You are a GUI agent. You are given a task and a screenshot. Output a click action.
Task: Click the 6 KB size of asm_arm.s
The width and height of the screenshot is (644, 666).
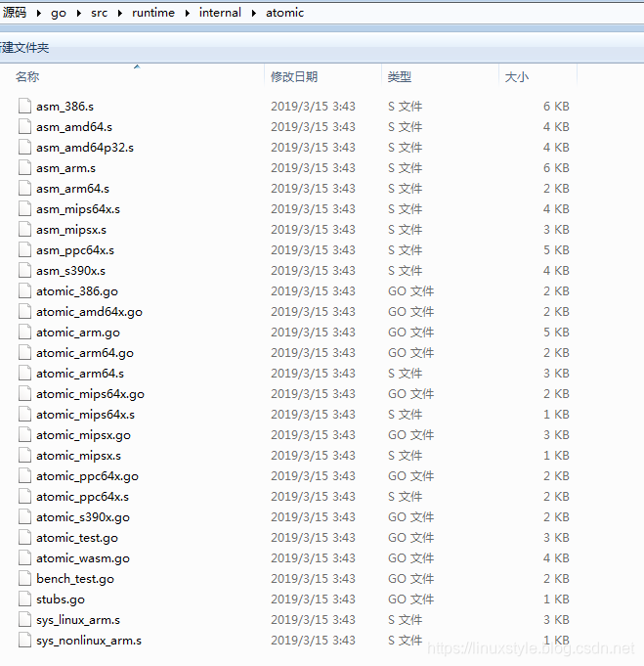556,167
